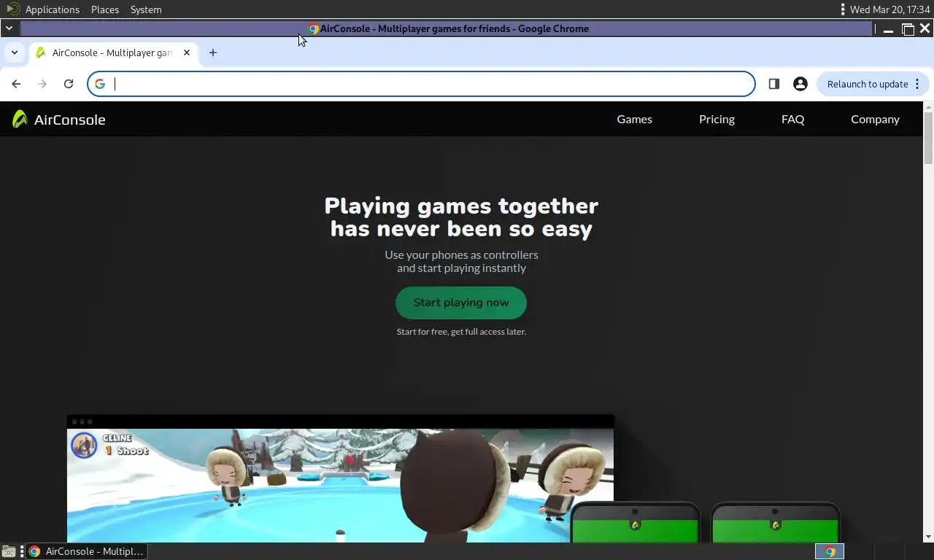The height and width of the screenshot is (560, 934).
Task: Open the Places menu in the top panel
Action: tap(105, 9)
